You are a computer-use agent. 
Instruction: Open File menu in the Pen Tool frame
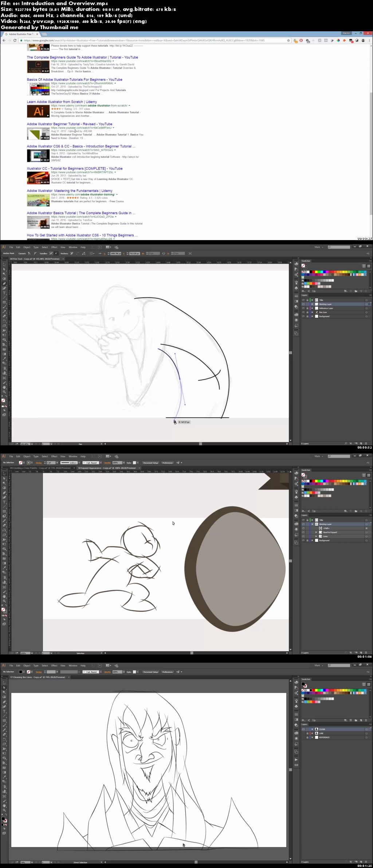point(11,247)
